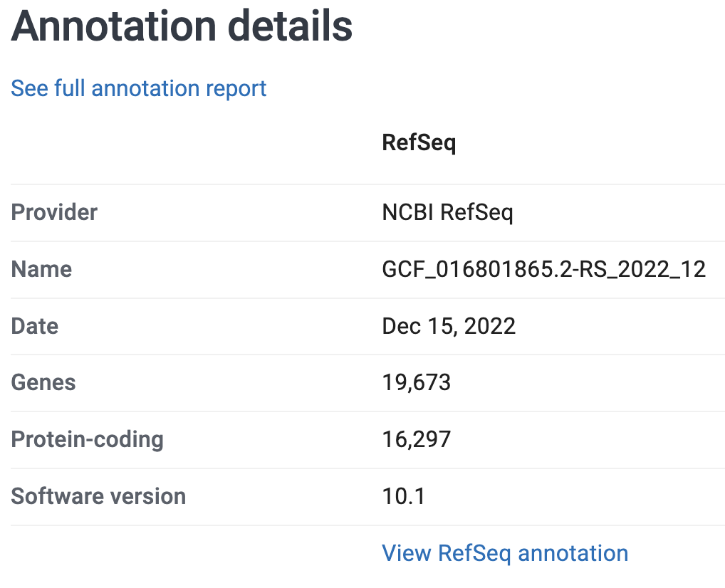The image size is (725, 588).
Task: Select the 19,673 genes count
Action: click(x=417, y=382)
